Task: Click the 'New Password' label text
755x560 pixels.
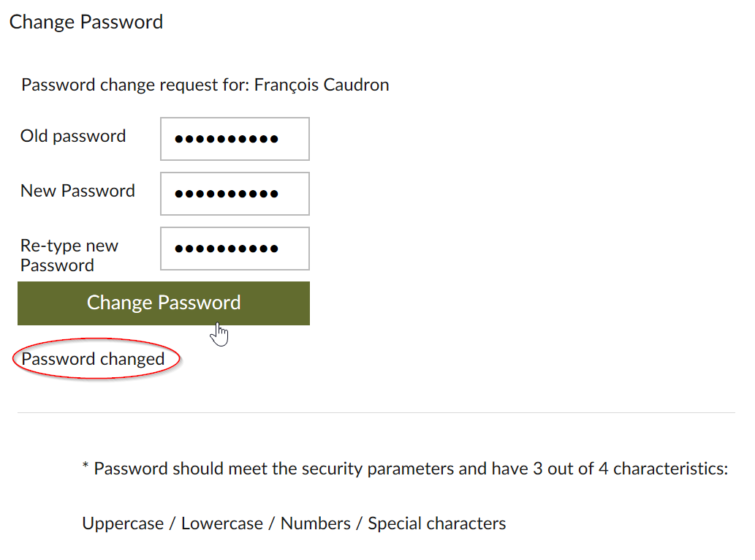Action: 77,191
